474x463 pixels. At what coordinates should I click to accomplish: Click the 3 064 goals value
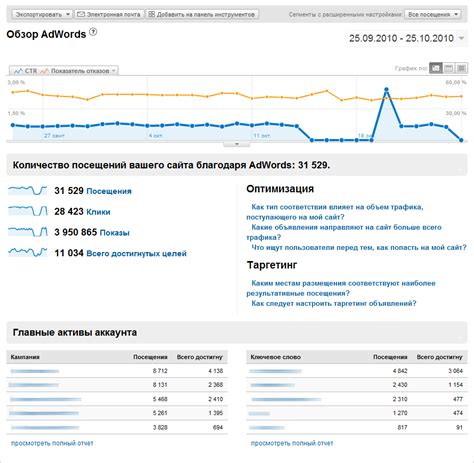[x=455, y=371]
